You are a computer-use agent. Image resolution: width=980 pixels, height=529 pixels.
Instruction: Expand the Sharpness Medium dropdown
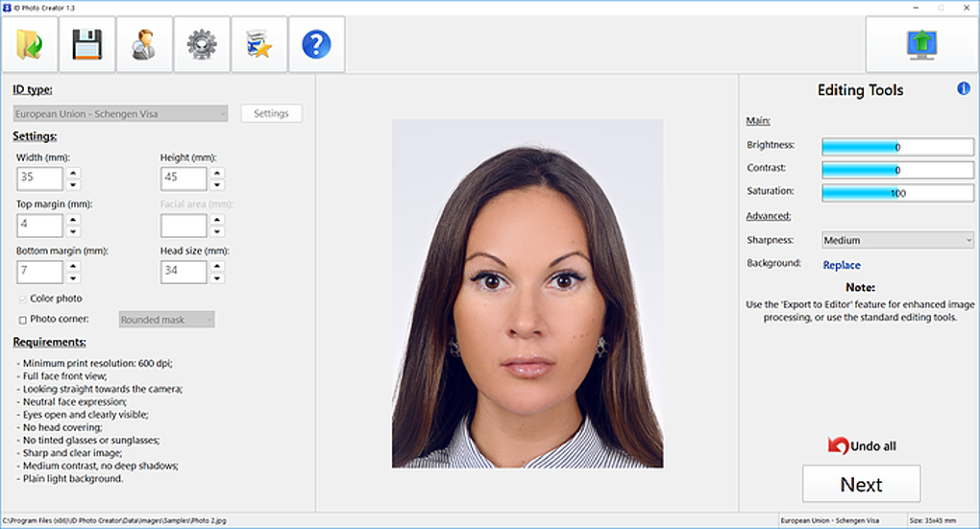coord(897,240)
